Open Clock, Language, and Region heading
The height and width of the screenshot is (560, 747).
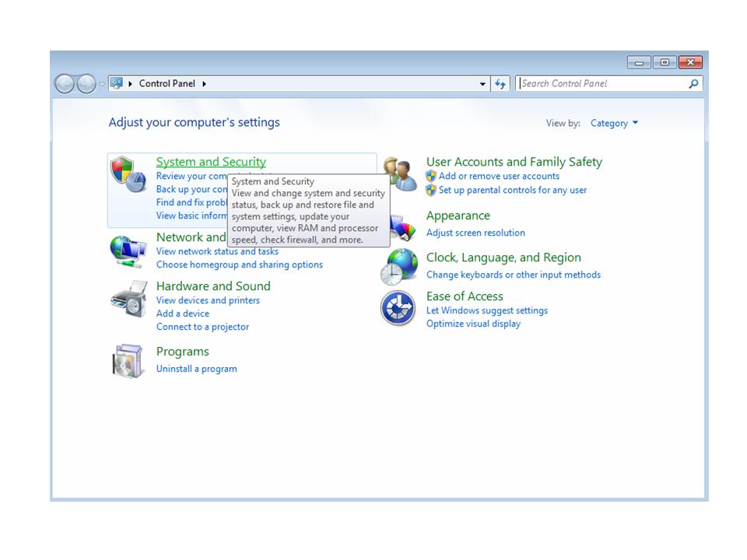point(503,257)
